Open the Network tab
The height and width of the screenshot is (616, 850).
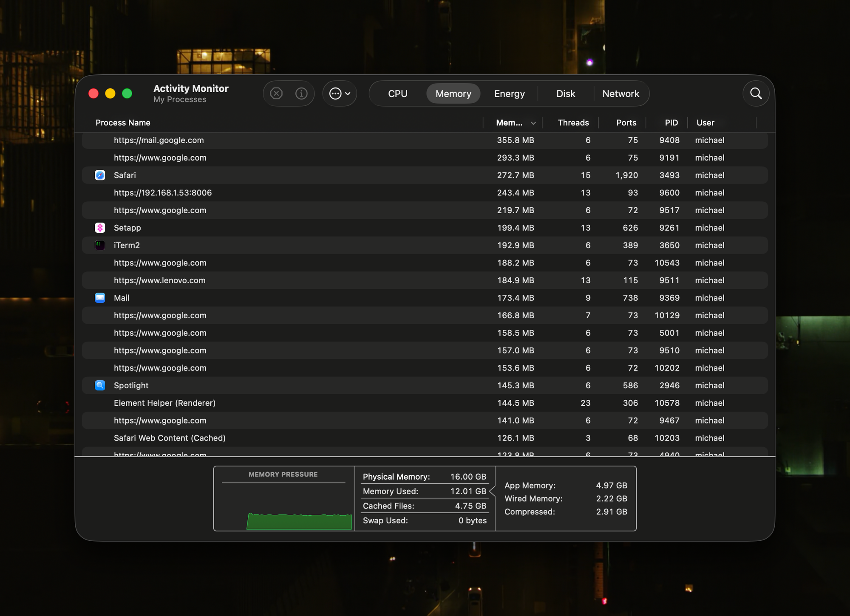coord(620,93)
